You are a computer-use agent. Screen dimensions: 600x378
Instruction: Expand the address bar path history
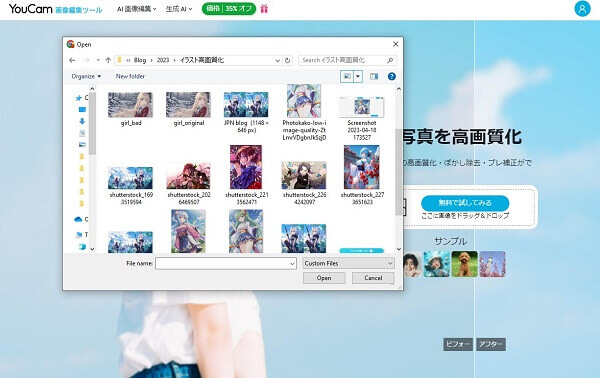click(x=277, y=60)
